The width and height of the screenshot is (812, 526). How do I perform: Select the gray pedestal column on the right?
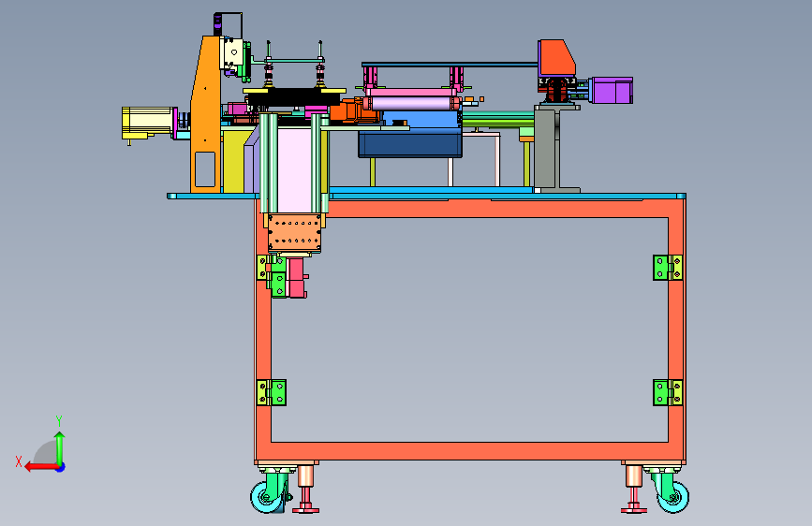545,149
